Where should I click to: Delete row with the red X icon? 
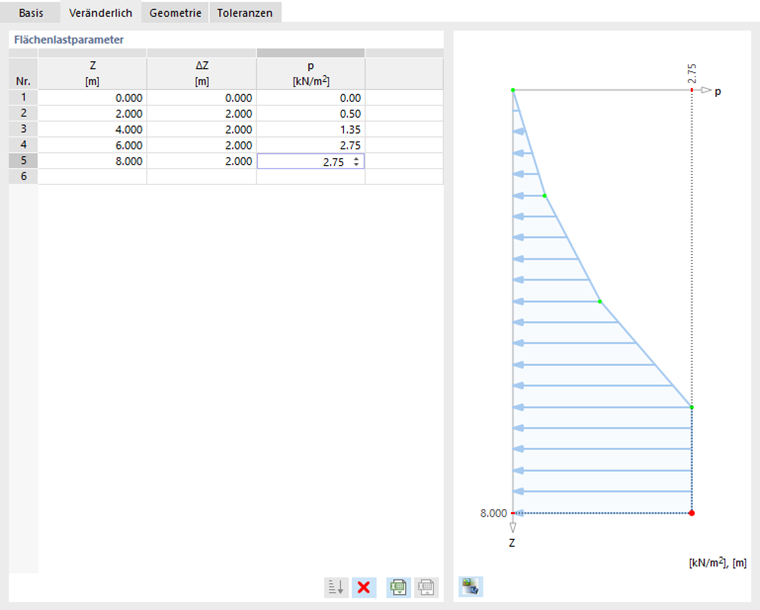(364, 587)
